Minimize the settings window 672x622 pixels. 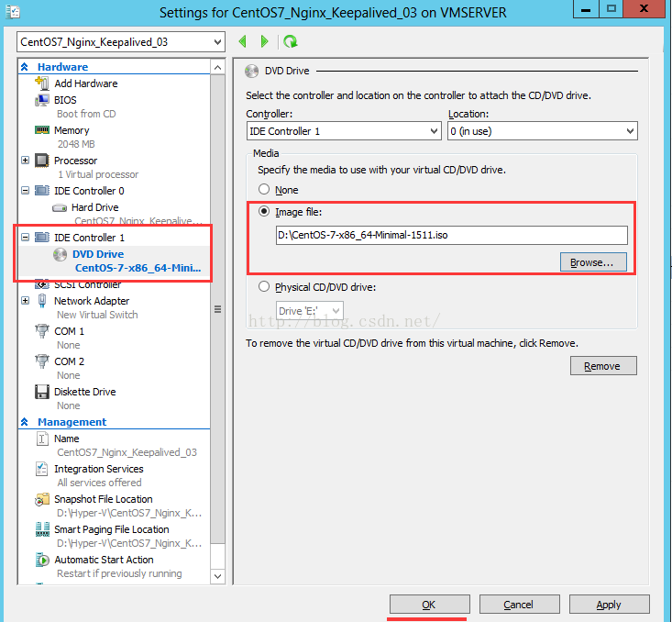586,8
